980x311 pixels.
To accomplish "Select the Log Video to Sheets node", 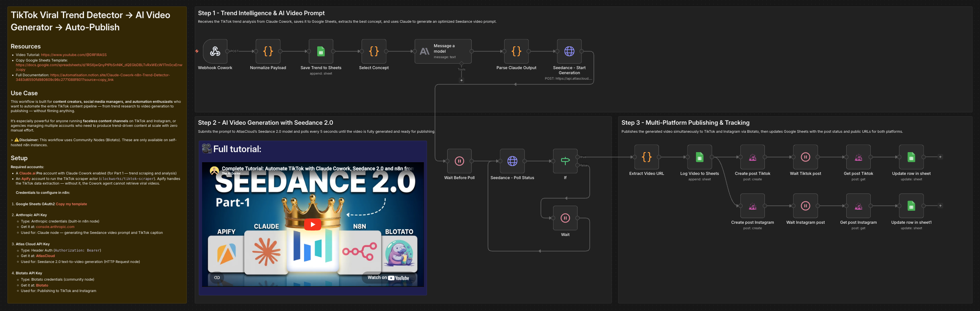I will pos(699,157).
